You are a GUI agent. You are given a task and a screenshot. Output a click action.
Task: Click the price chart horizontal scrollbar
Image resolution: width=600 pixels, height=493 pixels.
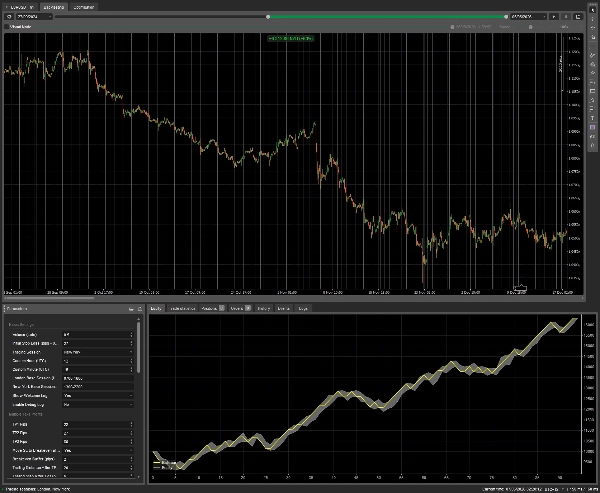pos(49,298)
